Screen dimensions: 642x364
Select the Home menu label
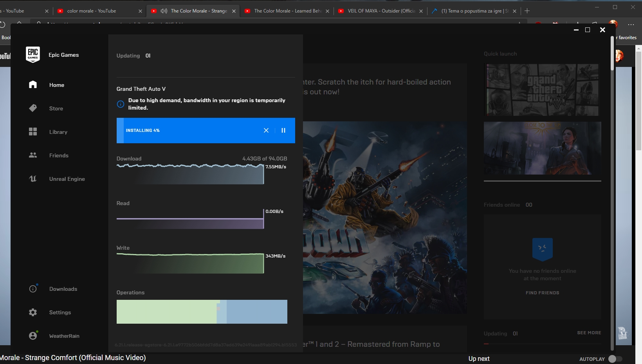point(57,85)
